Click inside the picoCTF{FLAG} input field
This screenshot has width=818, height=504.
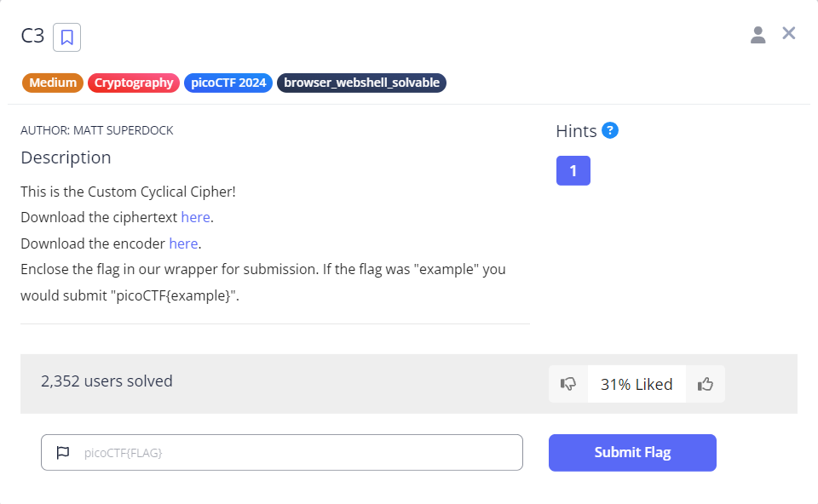(281, 452)
